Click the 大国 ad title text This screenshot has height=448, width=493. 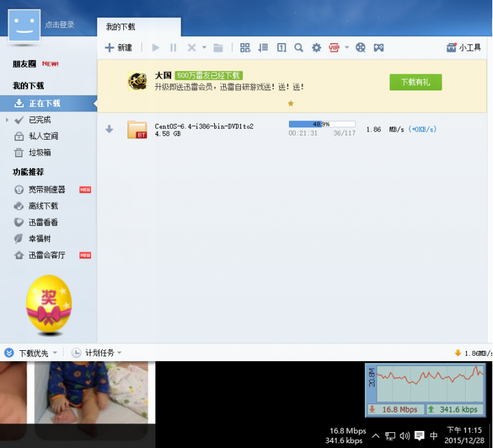(163, 75)
